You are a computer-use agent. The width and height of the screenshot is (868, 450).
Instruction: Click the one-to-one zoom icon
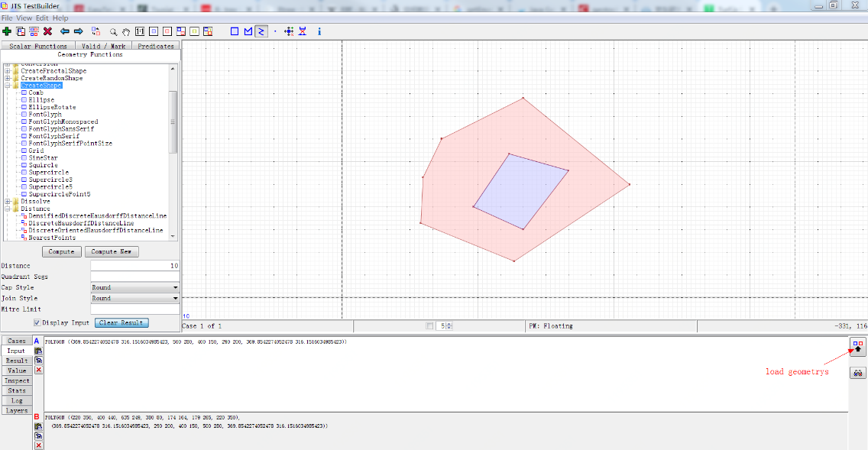138,31
